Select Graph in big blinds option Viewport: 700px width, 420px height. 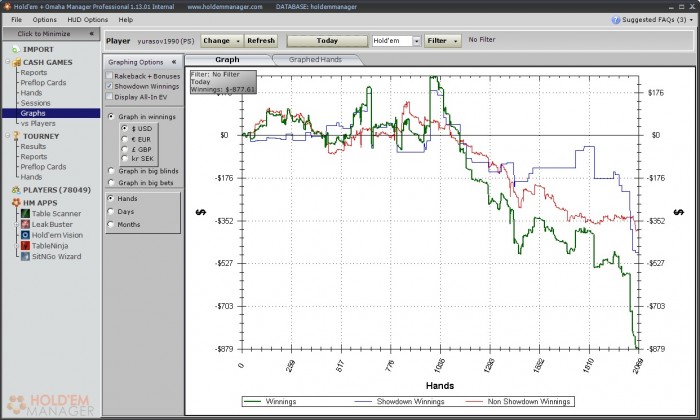(111, 171)
